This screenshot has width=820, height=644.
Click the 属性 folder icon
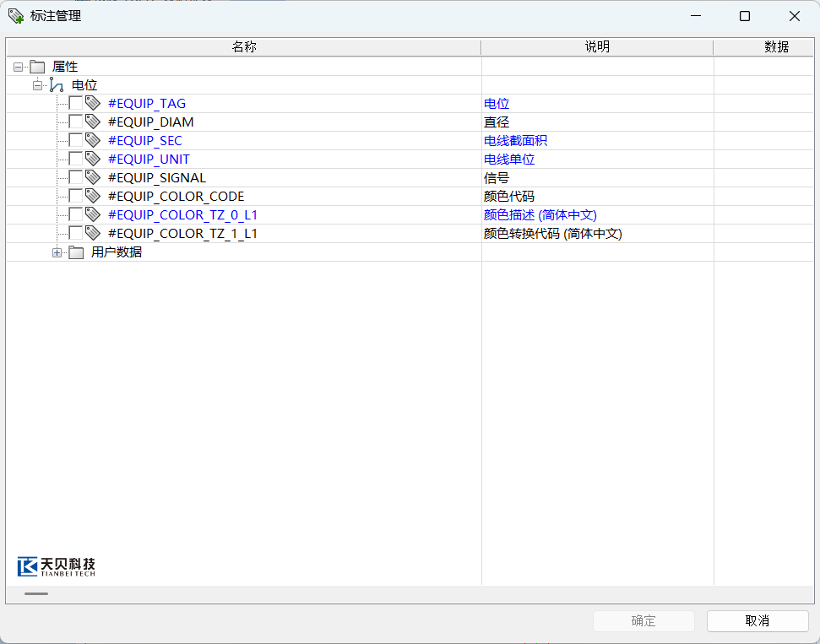37,66
